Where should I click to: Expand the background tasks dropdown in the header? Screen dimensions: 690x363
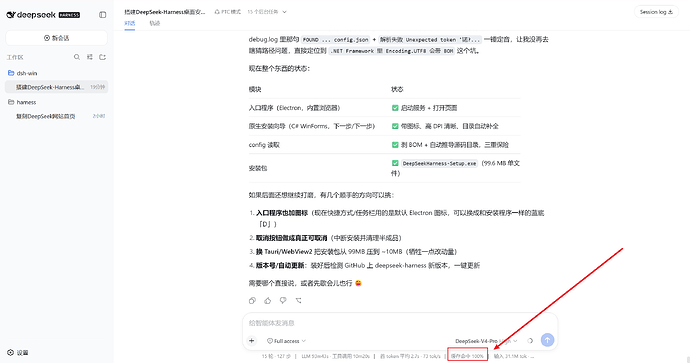click(x=267, y=12)
